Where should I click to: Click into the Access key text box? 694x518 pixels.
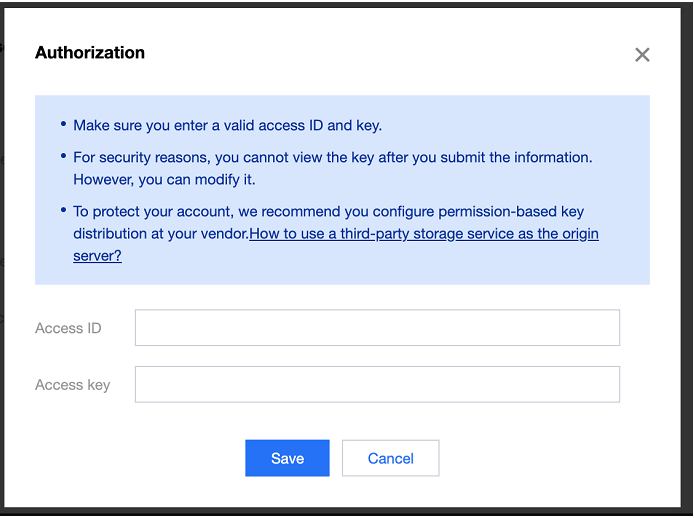click(x=377, y=384)
